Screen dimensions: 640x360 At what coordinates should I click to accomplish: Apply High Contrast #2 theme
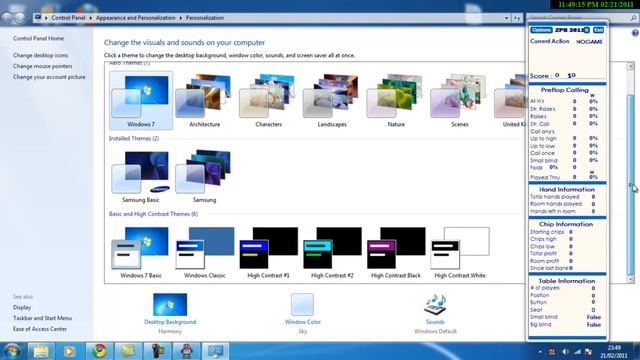pyautogui.click(x=332, y=252)
